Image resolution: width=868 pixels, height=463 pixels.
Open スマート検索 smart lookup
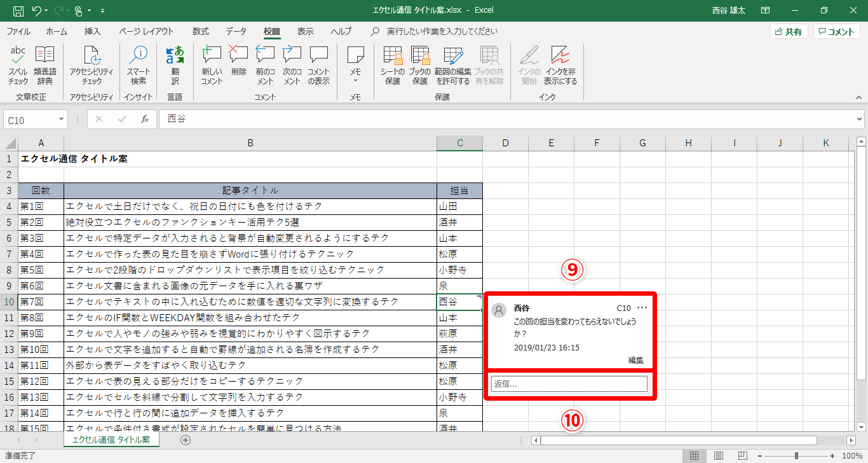[x=139, y=66]
